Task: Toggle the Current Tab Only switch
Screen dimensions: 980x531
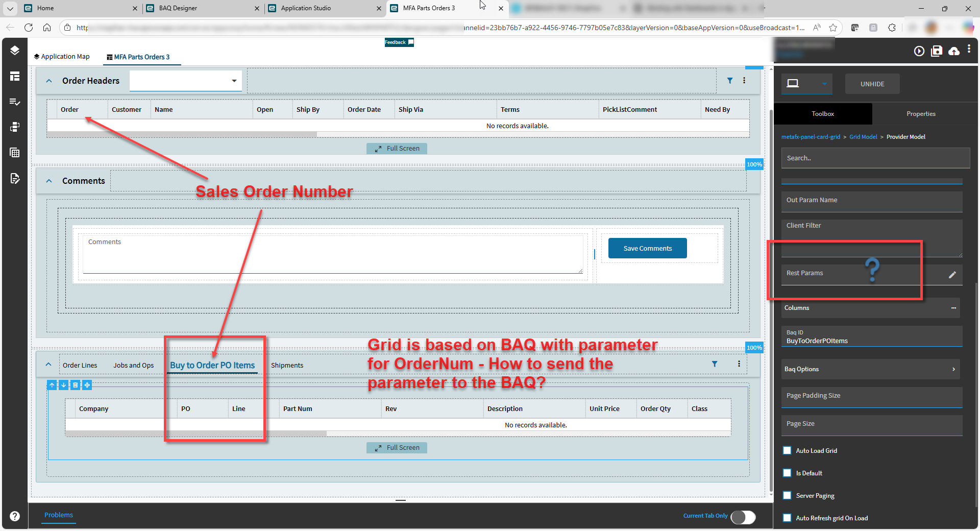Action: pos(743,517)
